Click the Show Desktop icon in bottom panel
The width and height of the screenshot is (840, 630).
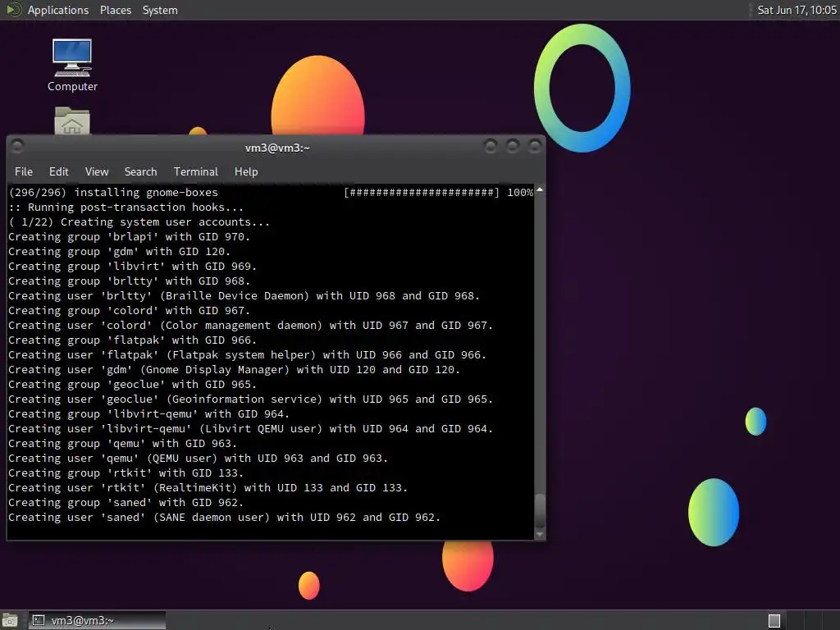pos(10,620)
